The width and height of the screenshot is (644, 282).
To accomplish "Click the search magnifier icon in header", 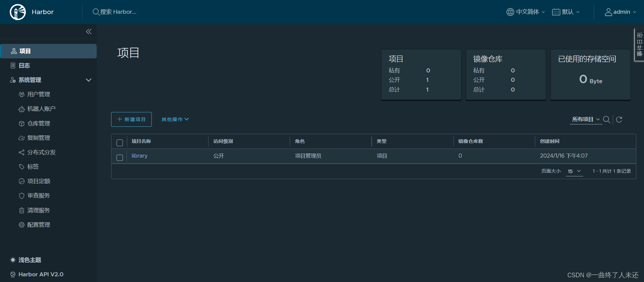I will click(96, 12).
